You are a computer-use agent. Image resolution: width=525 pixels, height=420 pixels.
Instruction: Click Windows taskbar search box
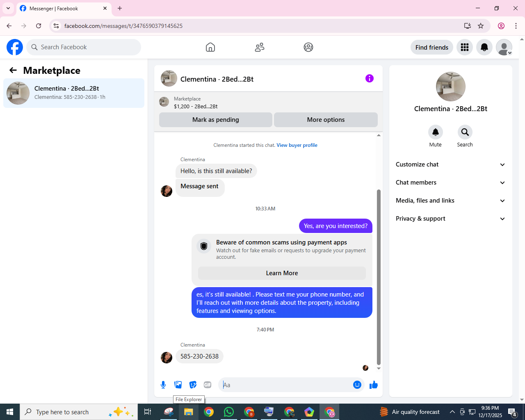(x=79, y=412)
